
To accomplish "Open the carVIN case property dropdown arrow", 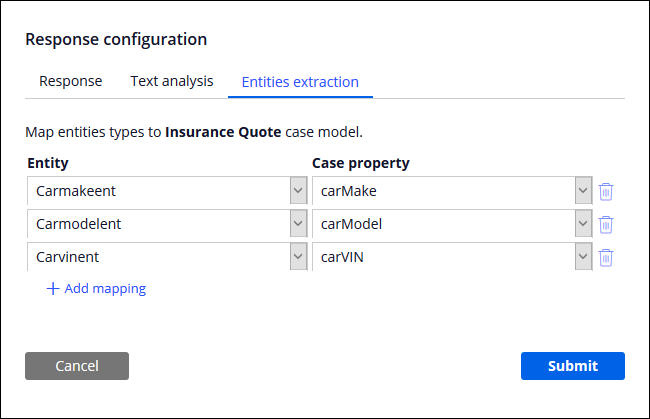I will click(583, 258).
